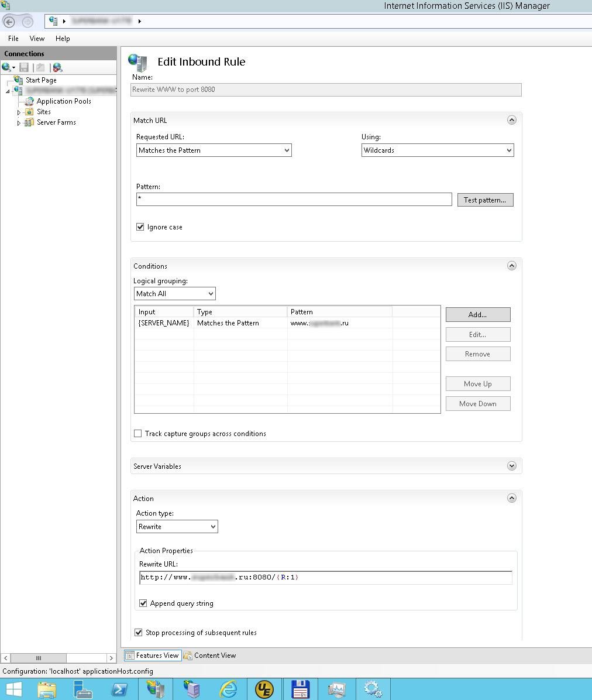Click the Start Page icon in tree

coord(18,80)
